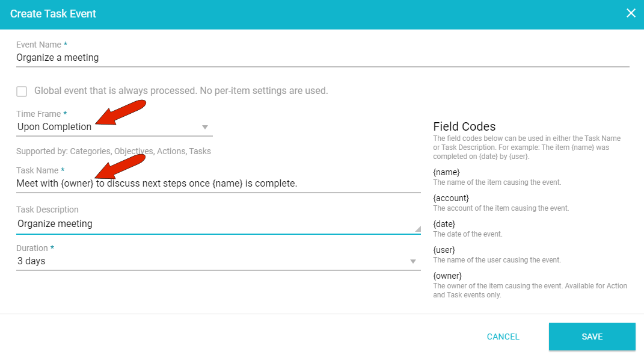Close the Create Task Event dialog
The image size is (644, 357).
coord(631,13)
